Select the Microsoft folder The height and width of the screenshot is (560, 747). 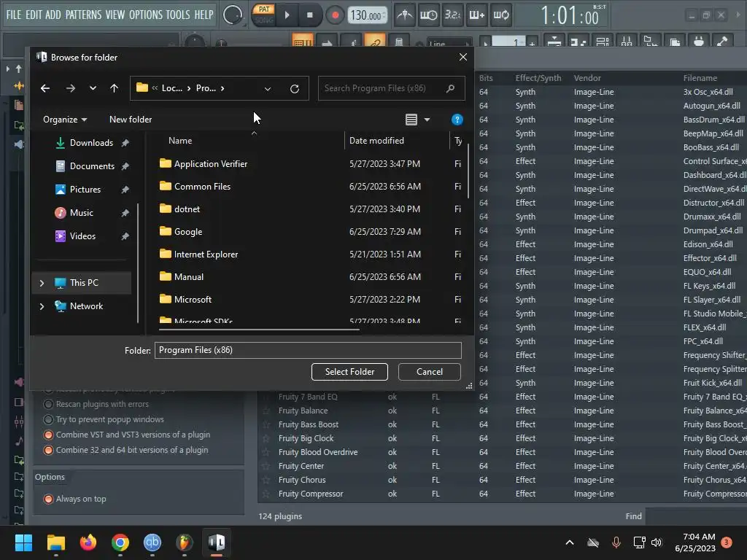pyautogui.click(x=193, y=300)
